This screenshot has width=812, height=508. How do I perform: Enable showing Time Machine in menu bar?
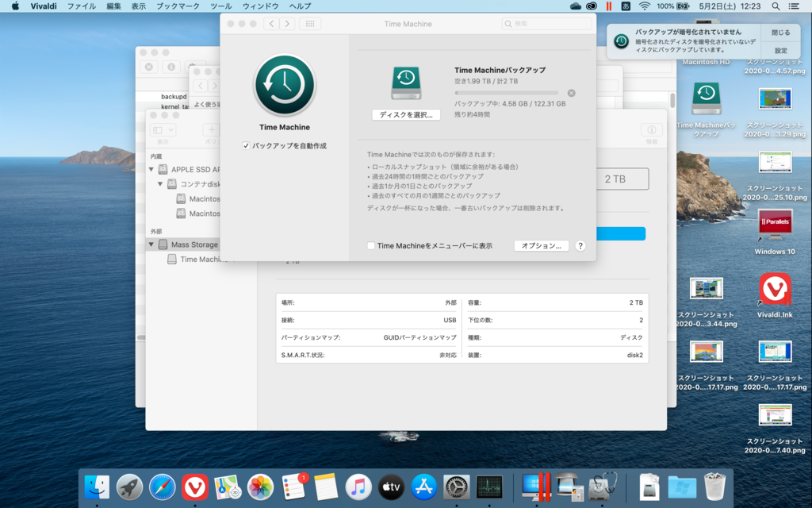click(371, 246)
